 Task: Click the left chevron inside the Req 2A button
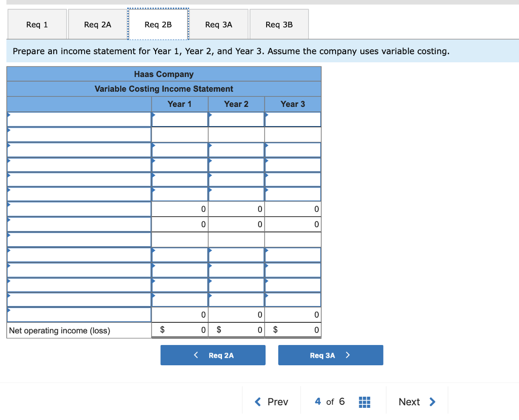point(196,355)
